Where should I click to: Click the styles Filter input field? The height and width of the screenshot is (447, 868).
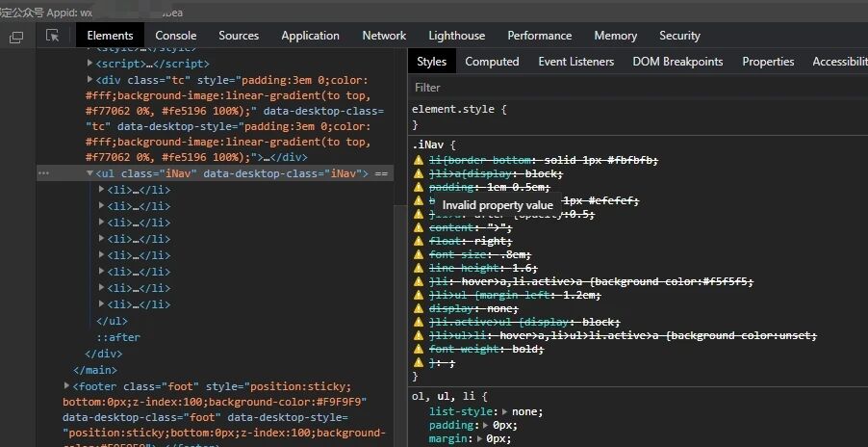[637, 88]
